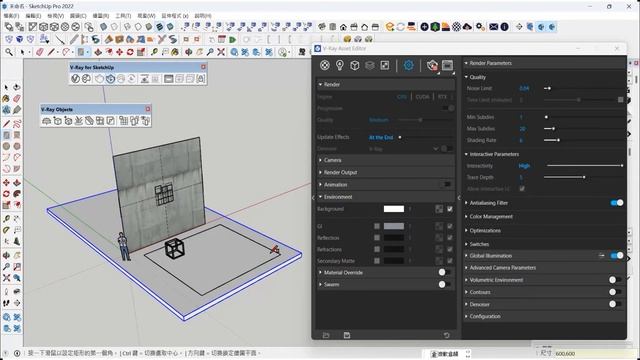
Task: Click the Max Subdivs value field
Action: (x=522, y=129)
